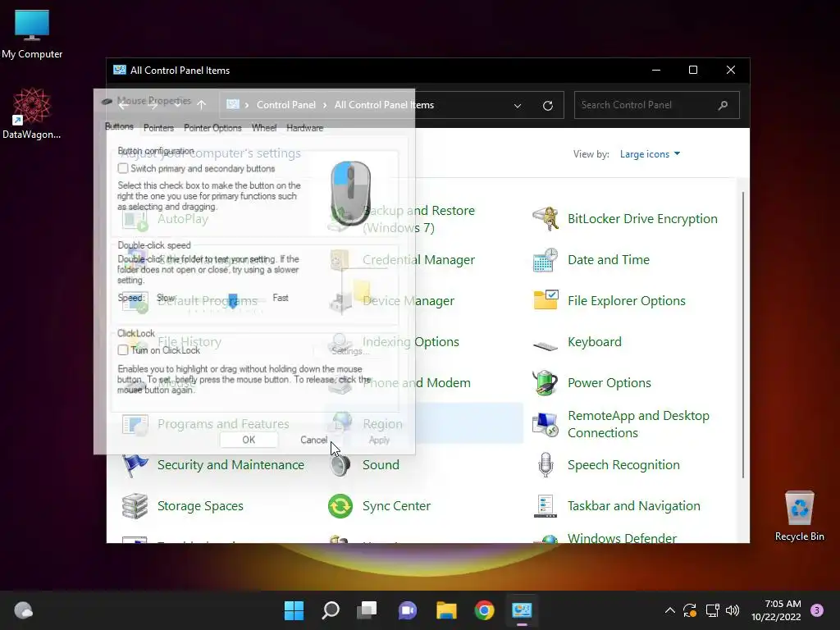Switch to the Pointer Options tab

(x=212, y=128)
